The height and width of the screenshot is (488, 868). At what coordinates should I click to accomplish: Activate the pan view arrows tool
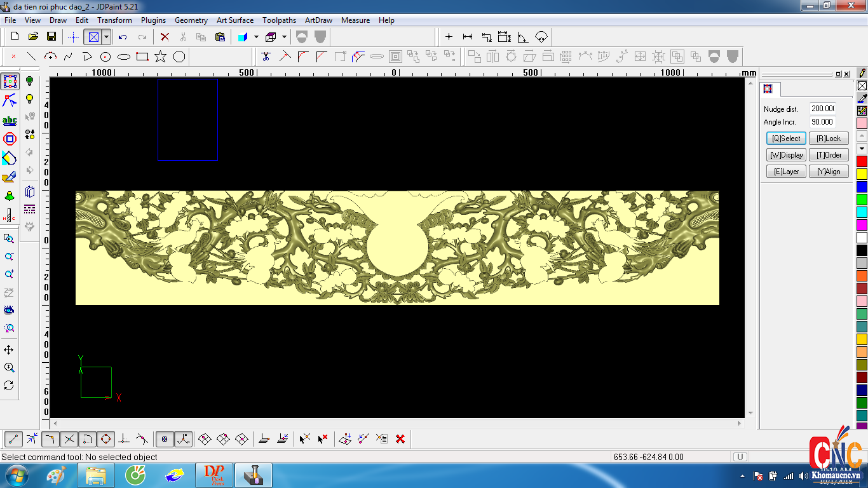(9, 350)
